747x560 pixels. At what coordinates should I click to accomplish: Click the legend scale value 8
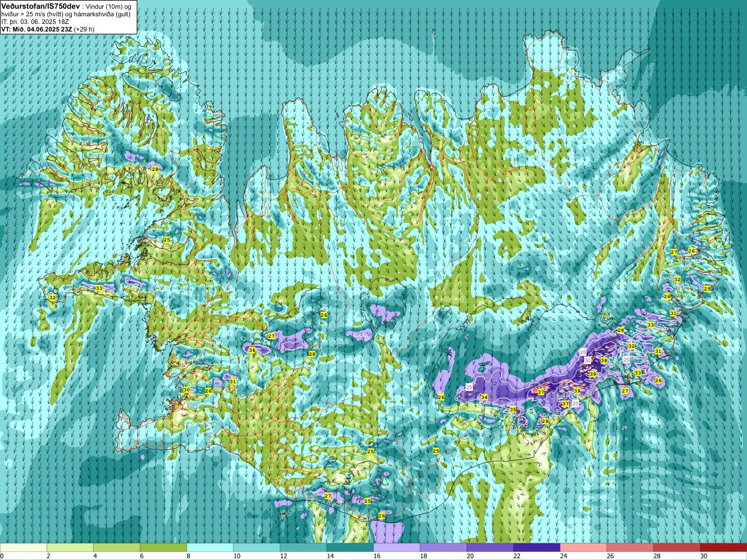(189, 556)
